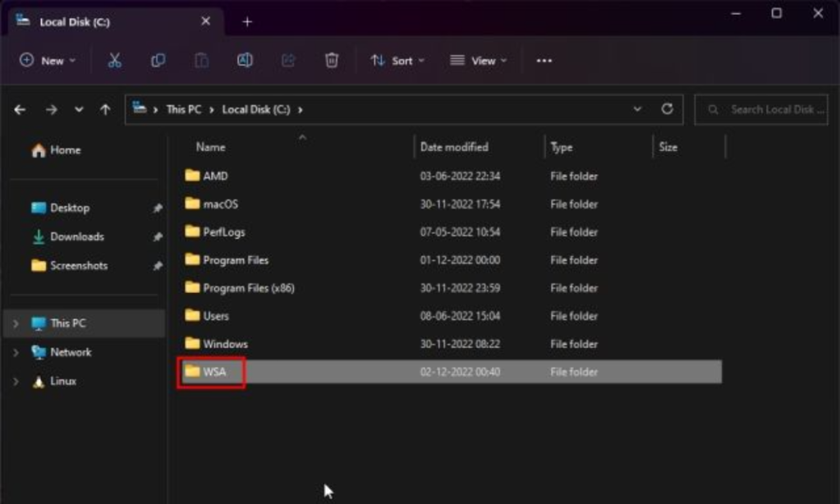The width and height of the screenshot is (840, 504).
Task: Expand the address bar history dropdown
Action: click(x=637, y=109)
